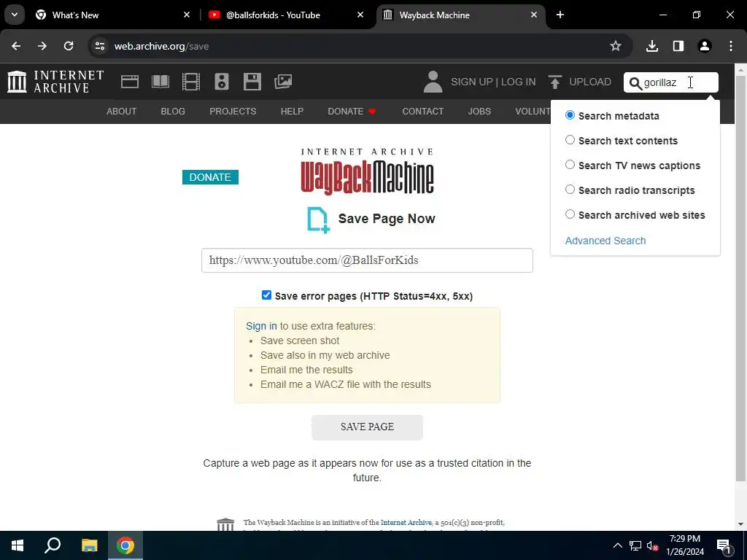
Task: Open the Web section icon
Action: [x=130, y=82]
